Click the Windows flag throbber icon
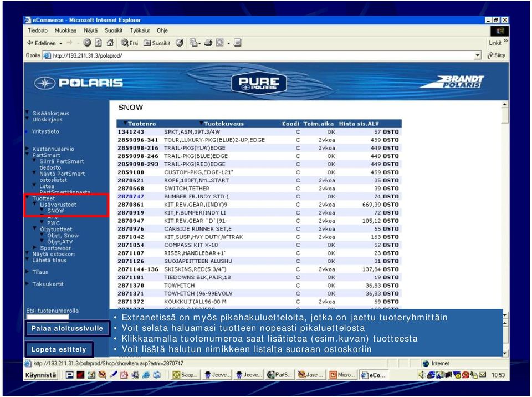The width and height of the screenshot is (532, 397). [499, 31]
